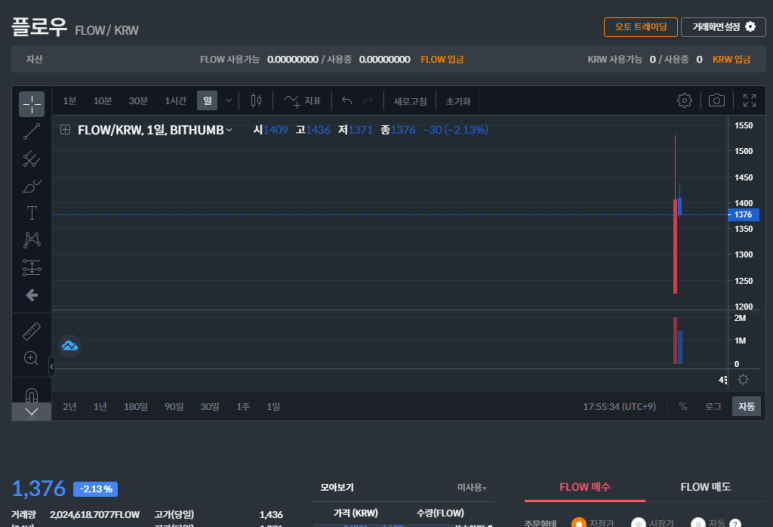This screenshot has width=773, height=527.
Task: Expand more drawing tools with down chevron
Action: click(32, 412)
